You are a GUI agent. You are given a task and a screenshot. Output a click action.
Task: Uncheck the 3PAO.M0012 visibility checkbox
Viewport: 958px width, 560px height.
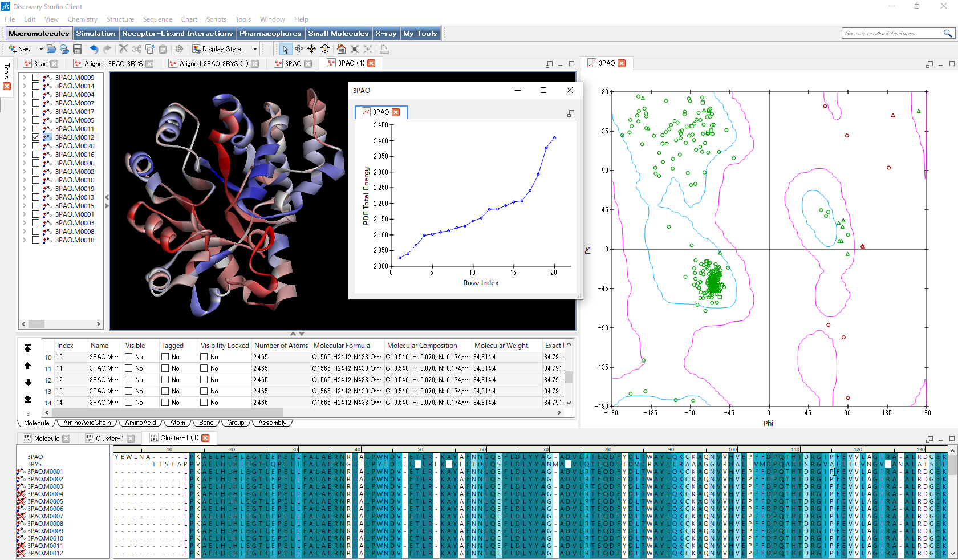[x=36, y=137]
